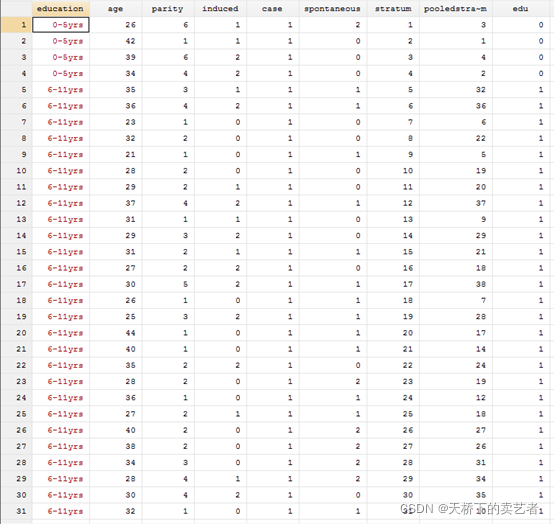Click education cell 6-11yrs in row 5
Screen dimensions: 554x524
61,89
